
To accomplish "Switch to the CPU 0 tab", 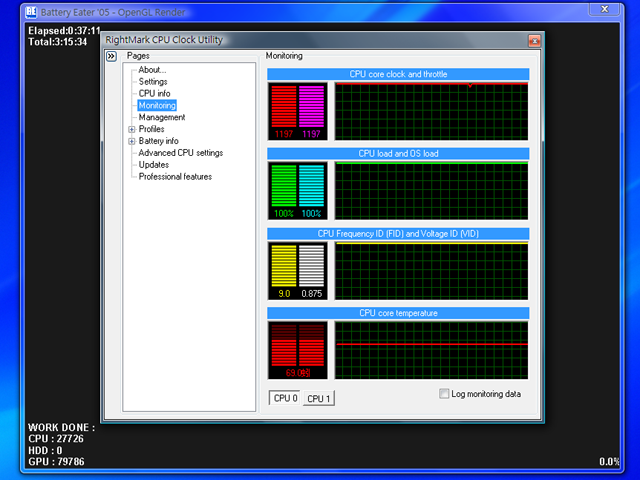I will (x=285, y=398).
